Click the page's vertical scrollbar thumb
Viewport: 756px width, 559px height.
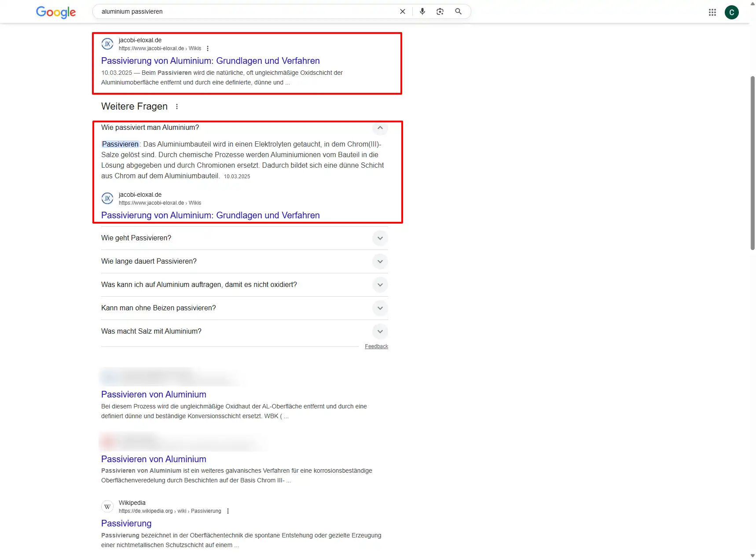tap(752, 163)
